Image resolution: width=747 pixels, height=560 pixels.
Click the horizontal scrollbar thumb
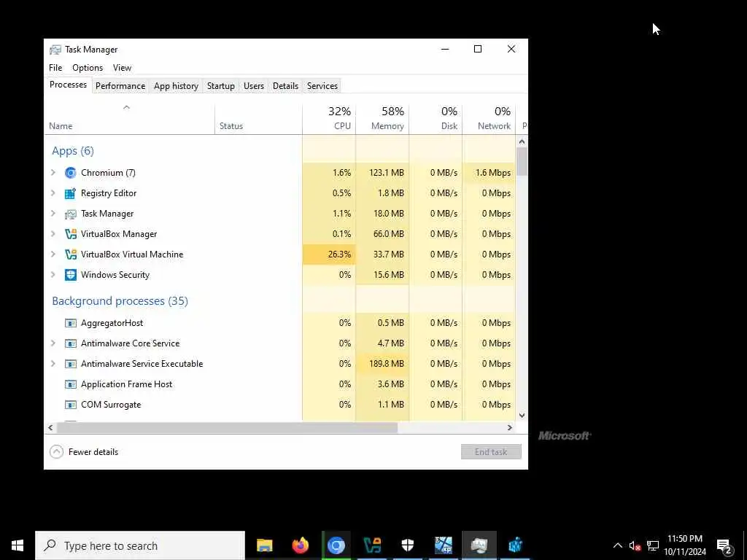pyautogui.click(x=228, y=427)
